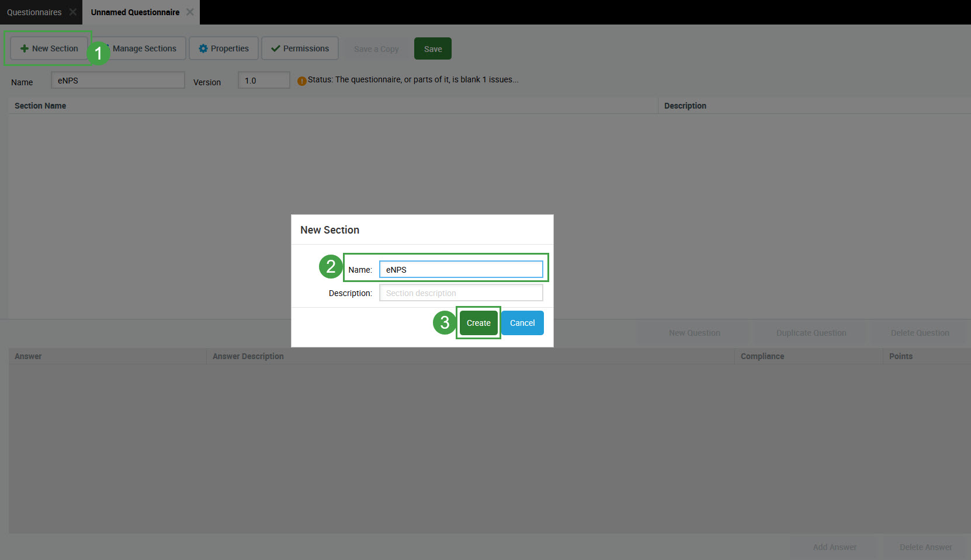Image resolution: width=971 pixels, height=560 pixels.
Task: Click the green Save button
Action: pyautogui.click(x=432, y=49)
